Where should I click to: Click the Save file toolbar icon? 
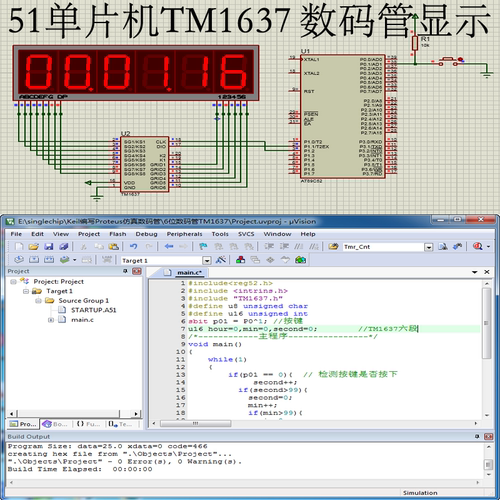49,246
